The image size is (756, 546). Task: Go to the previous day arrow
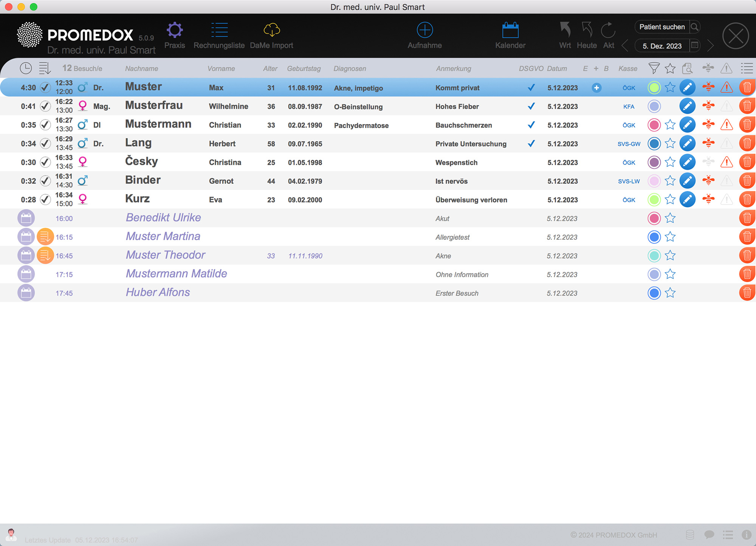[x=625, y=46]
